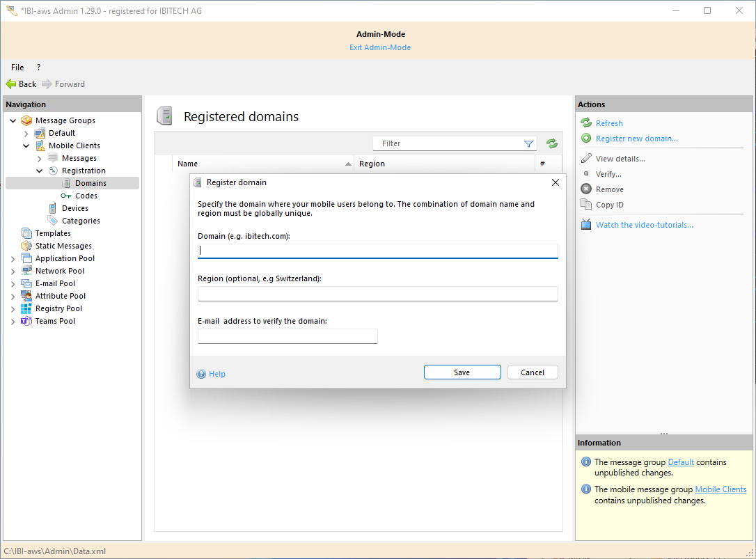The height and width of the screenshot is (559, 756).
Task: Click the Copy ID icon
Action: pyautogui.click(x=586, y=205)
